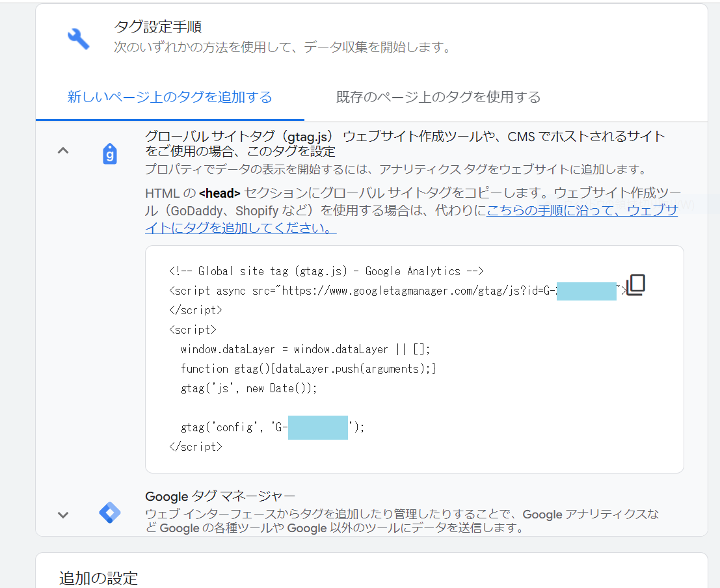Click the window.dataLayer code line

tap(305, 349)
